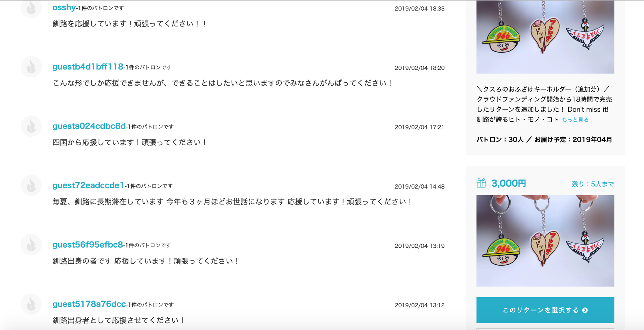Click guest56f95efbc8's flame avatar icon

click(x=31, y=245)
